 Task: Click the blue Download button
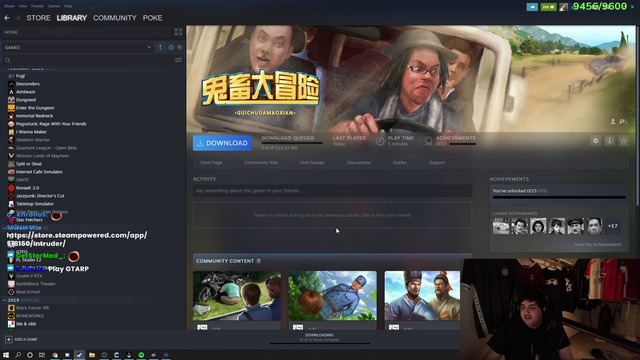(x=222, y=143)
